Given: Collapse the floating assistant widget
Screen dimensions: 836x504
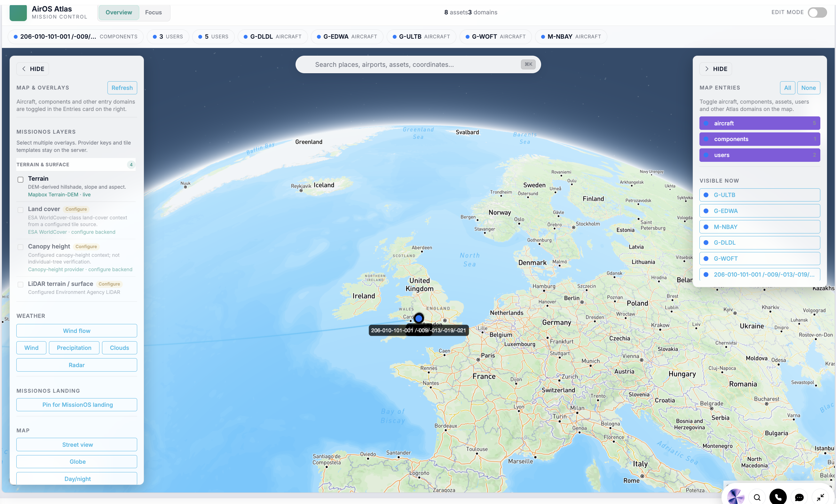Looking at the screenshot, I should (820, 497).
